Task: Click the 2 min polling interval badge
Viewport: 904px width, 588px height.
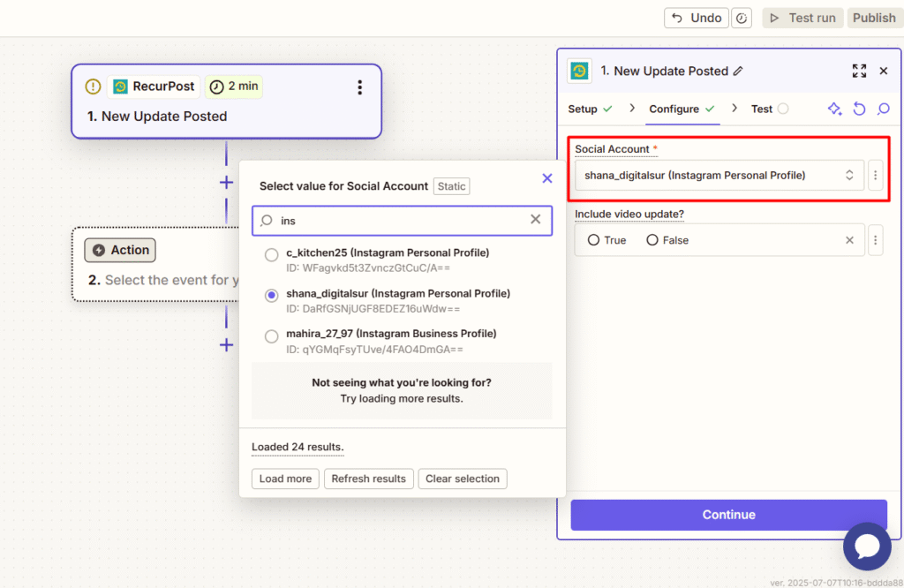Action: pos(233,87)
